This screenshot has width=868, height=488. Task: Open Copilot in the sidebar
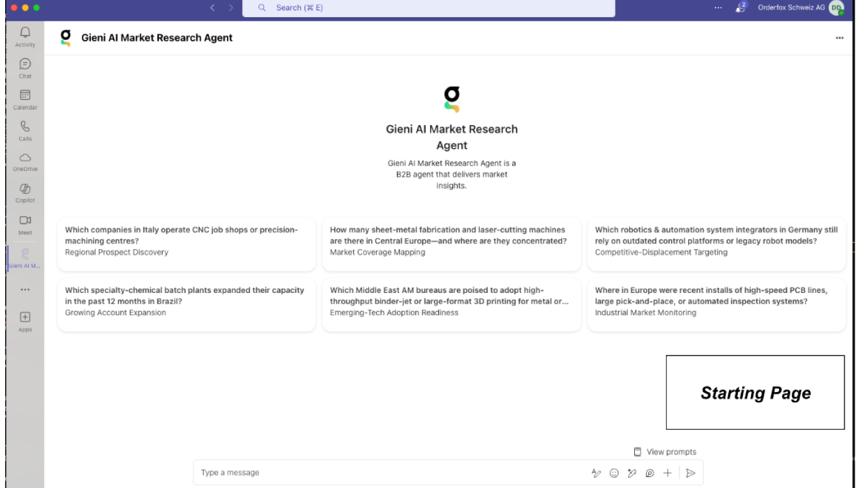[x=25, y=193]
